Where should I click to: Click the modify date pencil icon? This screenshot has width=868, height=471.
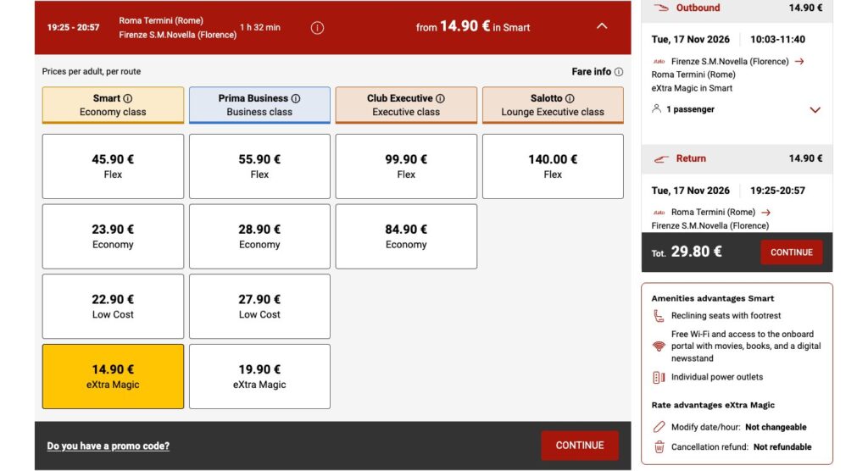tap(659, 427)
